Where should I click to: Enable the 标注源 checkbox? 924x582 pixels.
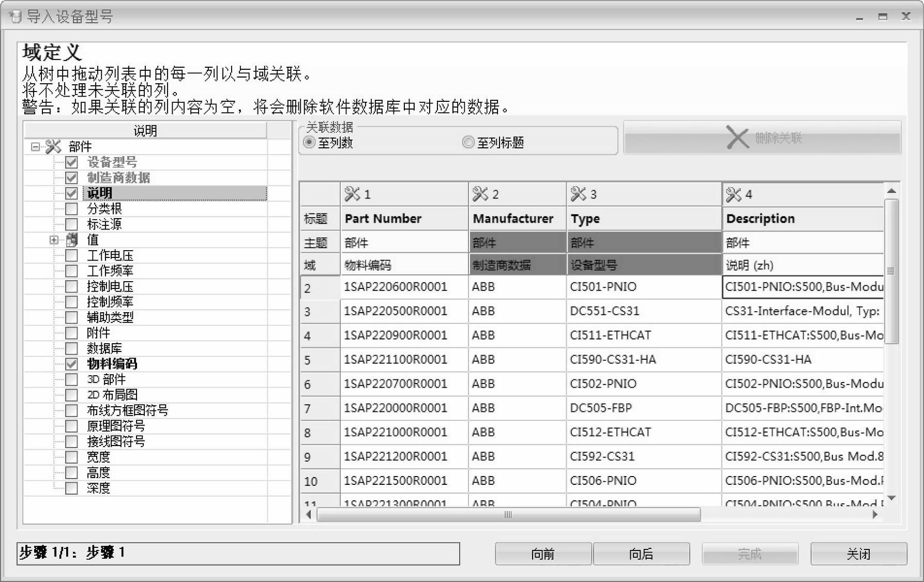point(71,224)
